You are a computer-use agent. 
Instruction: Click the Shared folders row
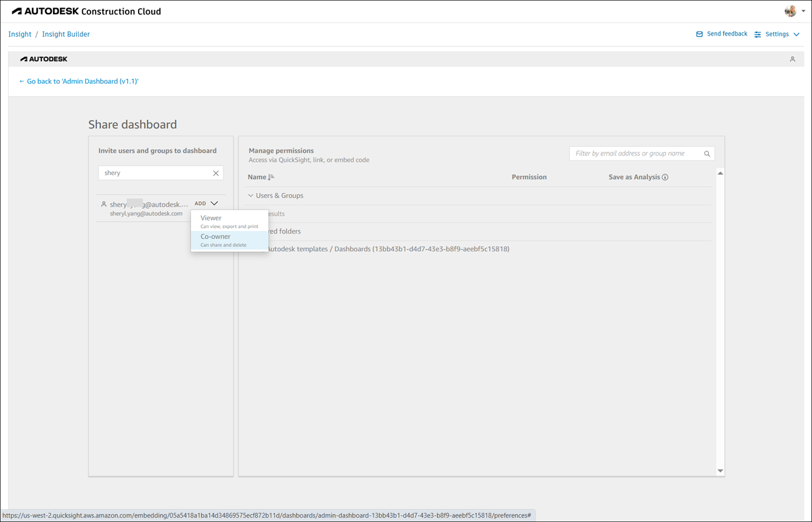[x=479, y=232]
